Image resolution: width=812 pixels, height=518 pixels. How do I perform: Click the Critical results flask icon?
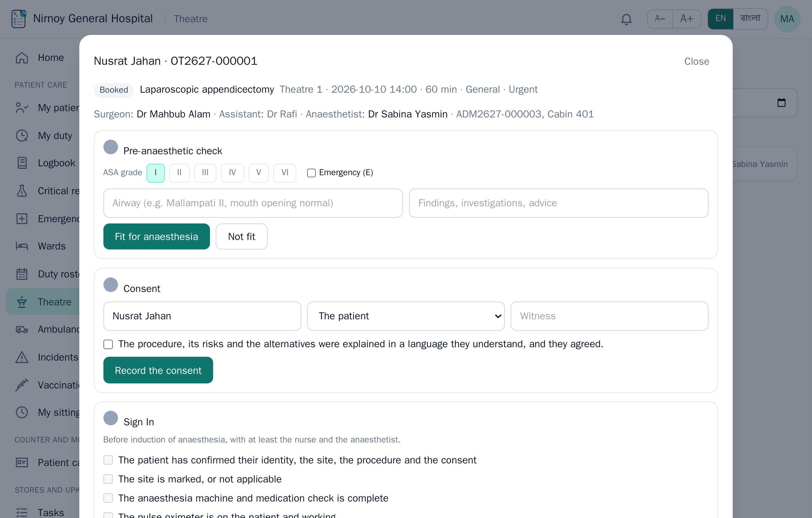coord(22,191)
